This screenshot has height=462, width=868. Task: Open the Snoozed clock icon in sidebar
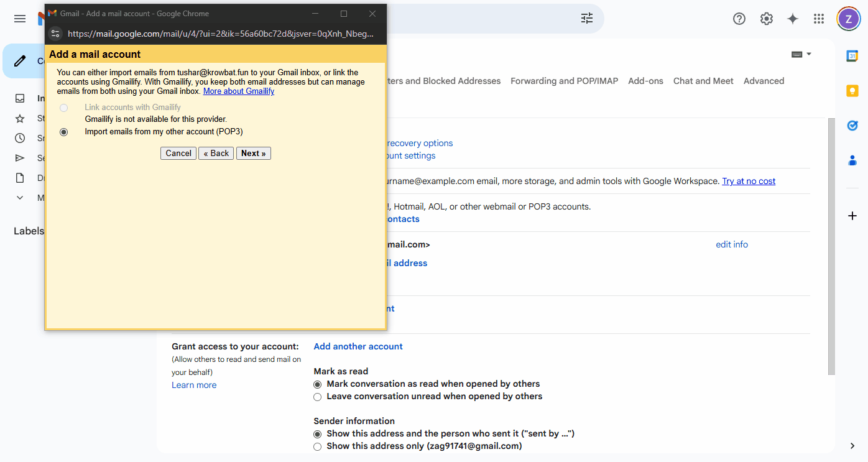[20, 138]
